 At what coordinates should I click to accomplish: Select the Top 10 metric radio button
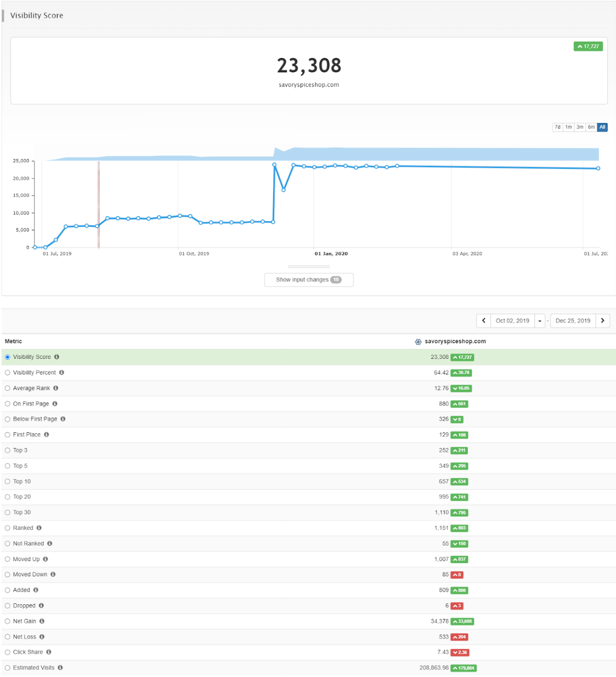pyautogui.click(x=7, y=481)
